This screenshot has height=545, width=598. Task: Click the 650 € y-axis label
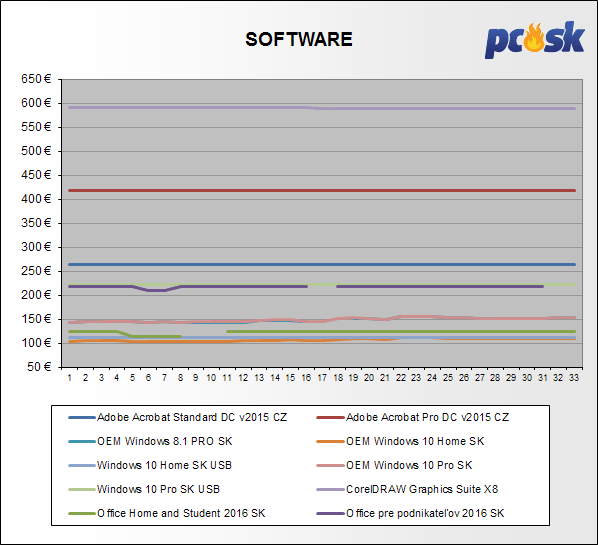click(36, 79)
